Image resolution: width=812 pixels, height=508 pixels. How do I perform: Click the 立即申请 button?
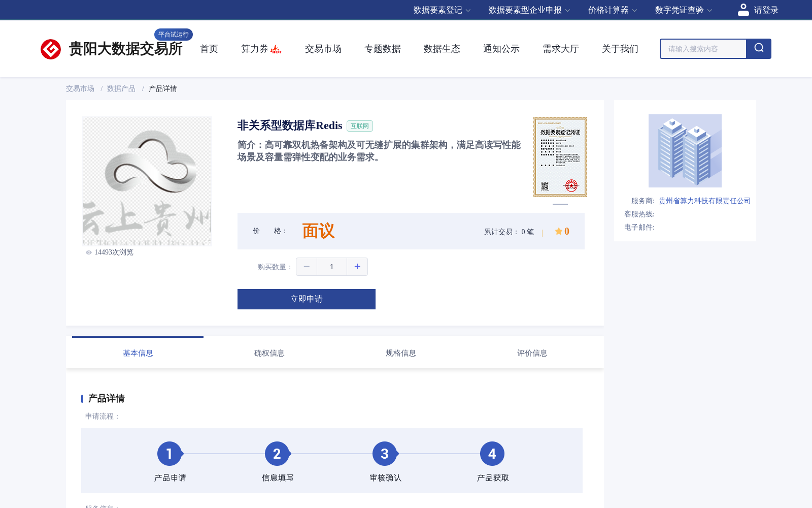(x=307, y=299)
